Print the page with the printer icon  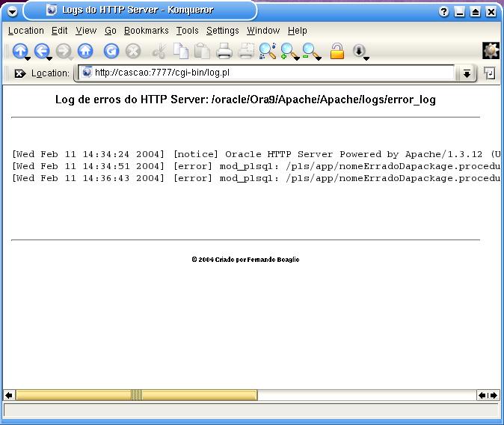224,51
